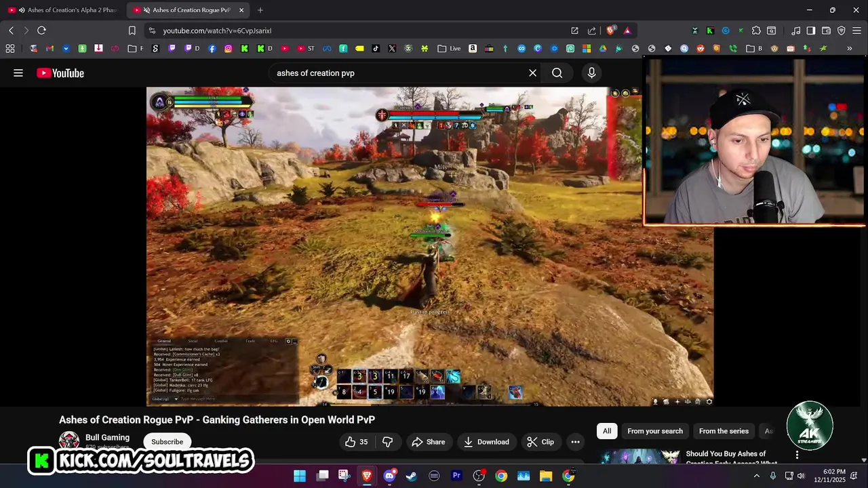Open Instagram bookmark
Screen dimensions: 868x488
coord(229,49)
